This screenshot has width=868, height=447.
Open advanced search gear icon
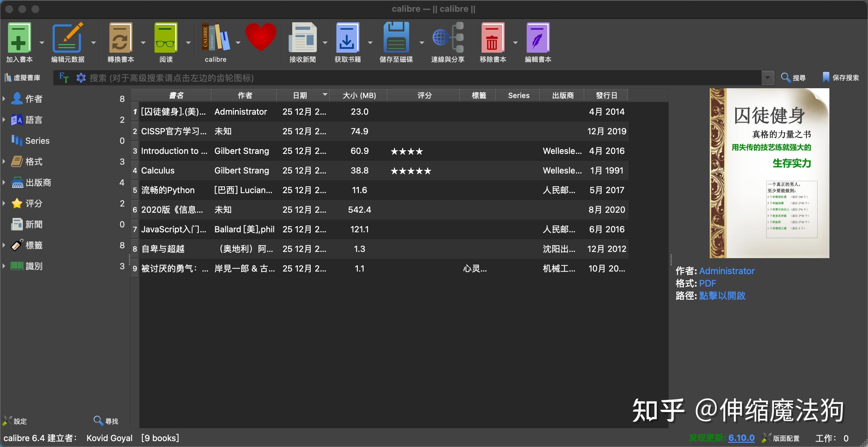(81, 78)
